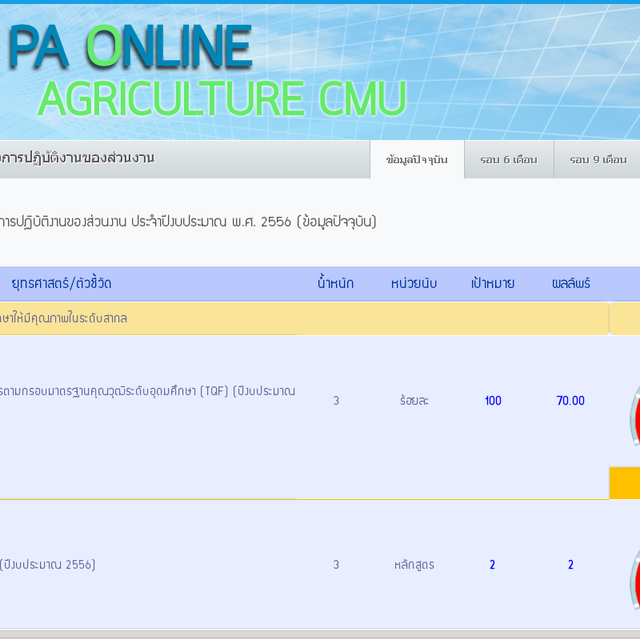Click the ผลลัพธ์ column header
The image size is (640, 640).
click(571, 283)
